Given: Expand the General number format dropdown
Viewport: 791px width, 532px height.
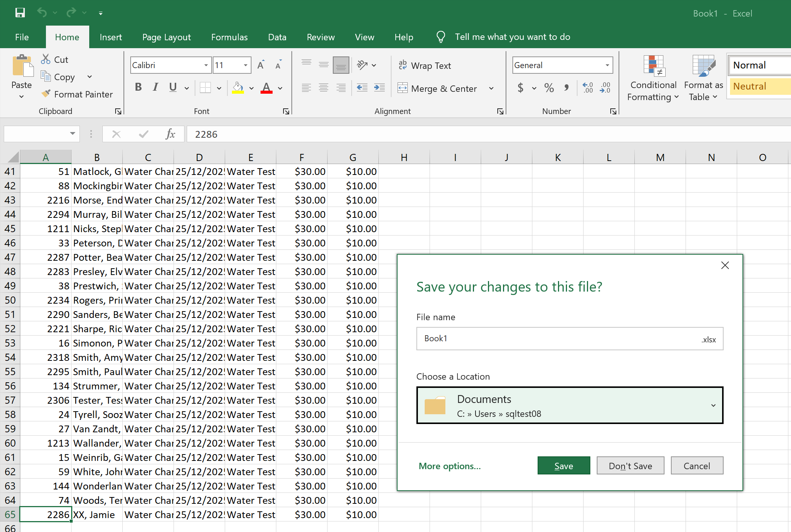Looking at the screenshot, I should pyautogui.click(x=607, y=65).
